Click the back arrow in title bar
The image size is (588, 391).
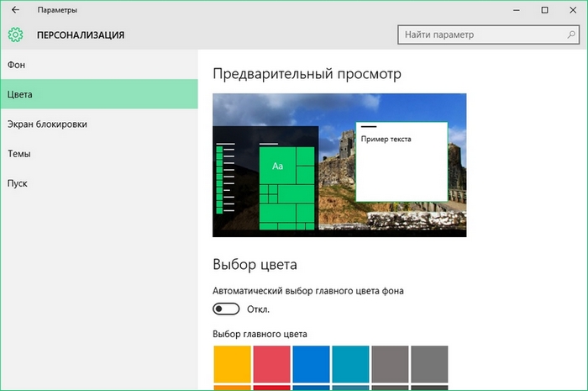15,10
